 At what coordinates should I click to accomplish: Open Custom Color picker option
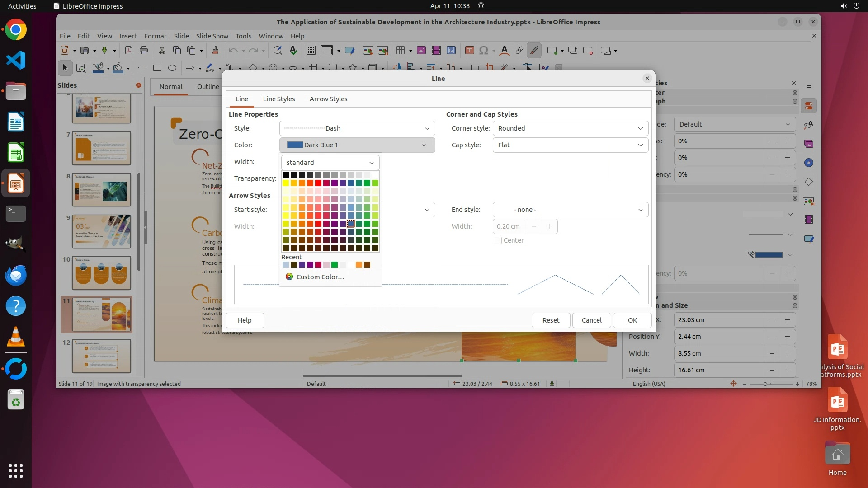(x=320, y=277)
